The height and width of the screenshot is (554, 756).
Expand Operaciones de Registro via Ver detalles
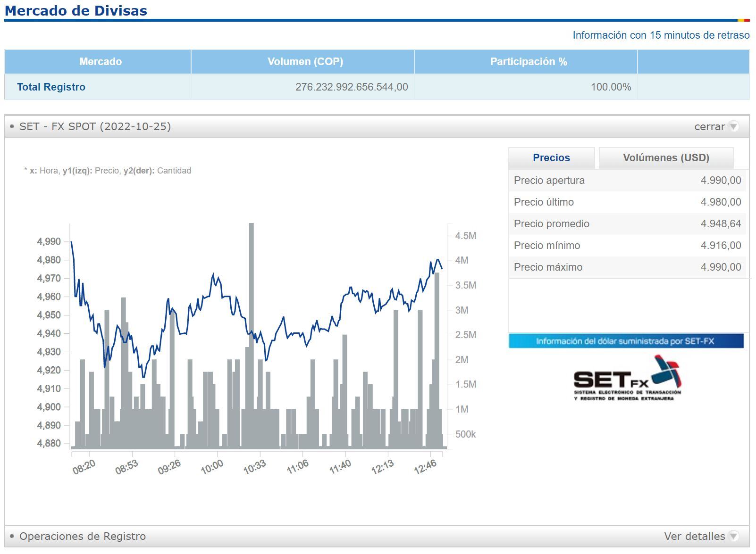(694, 536)
